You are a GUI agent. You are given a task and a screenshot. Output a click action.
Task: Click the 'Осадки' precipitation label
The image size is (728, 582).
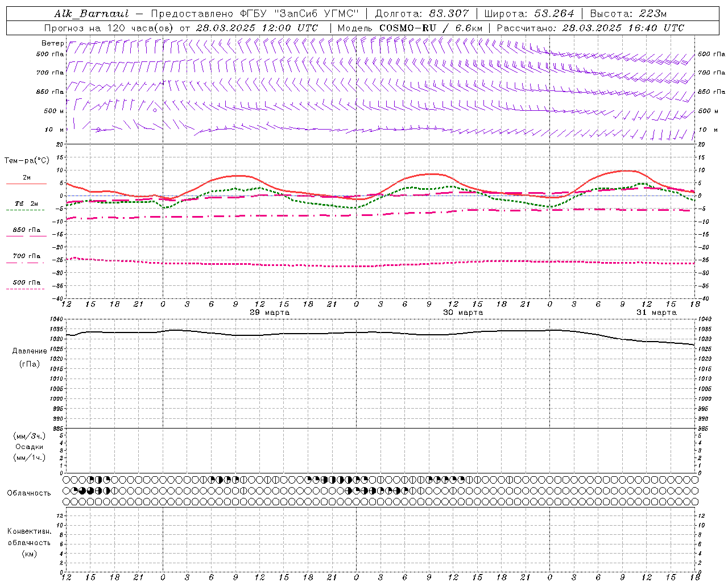click(x=30, y=447)
